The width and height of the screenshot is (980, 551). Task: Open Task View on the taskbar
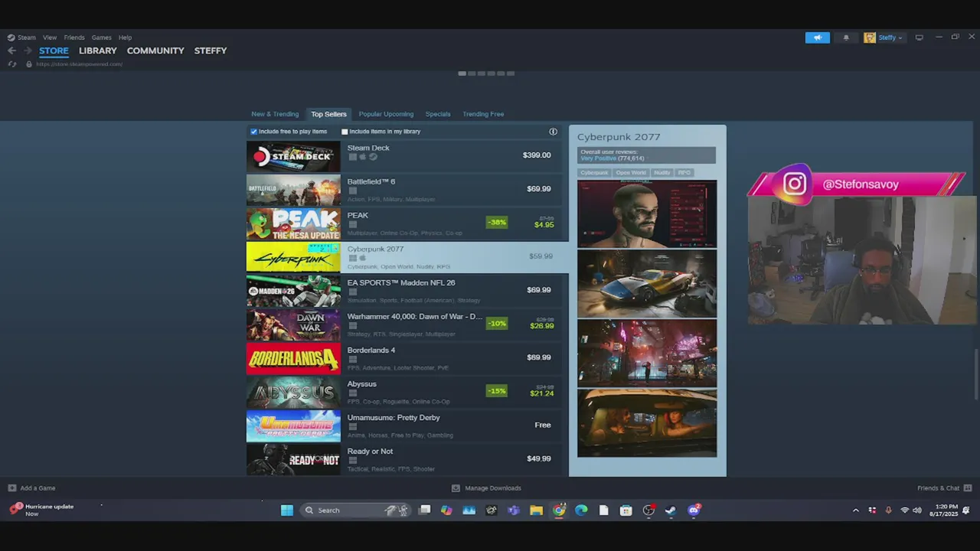pyautogui.click(x=424, y=510)
